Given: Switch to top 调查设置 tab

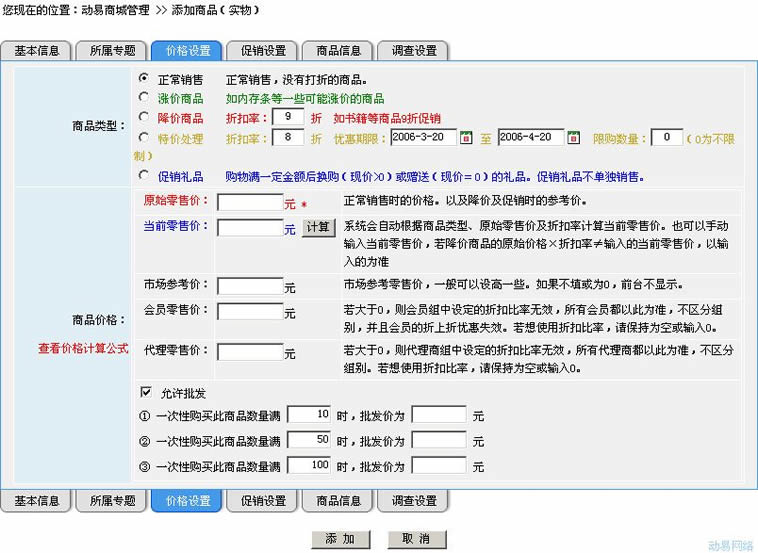Looking at the screenshot, I should (x=413, y=51).
